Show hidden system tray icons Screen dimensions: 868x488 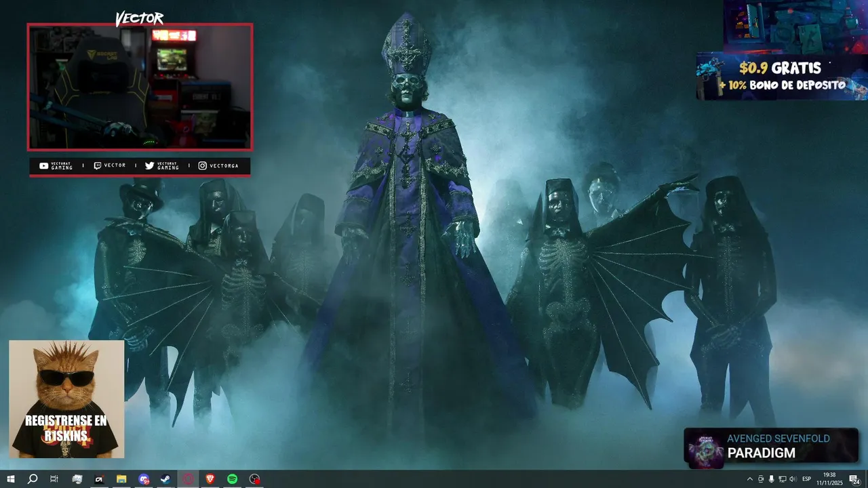[749, 479]
